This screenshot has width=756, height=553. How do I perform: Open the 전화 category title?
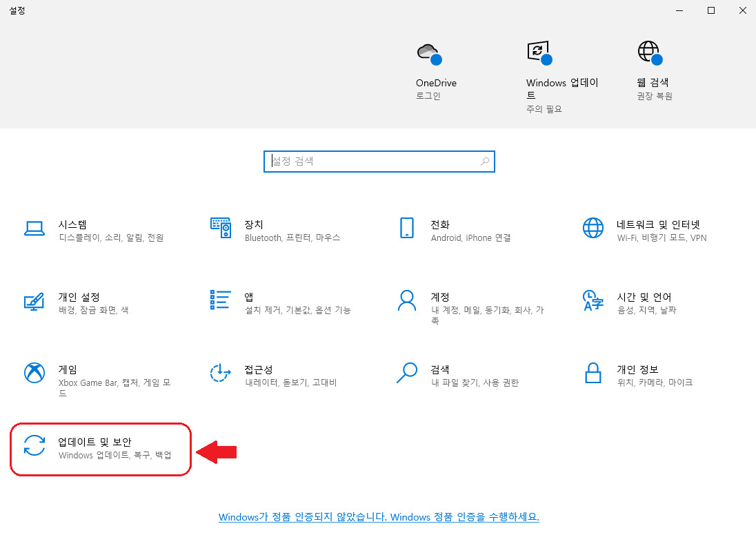440,224
